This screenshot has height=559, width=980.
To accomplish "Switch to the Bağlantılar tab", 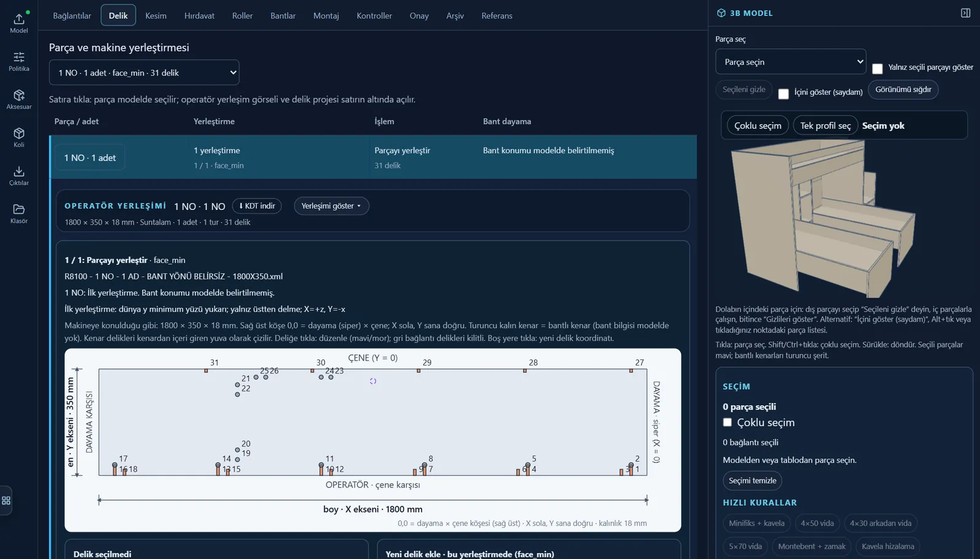I will pyautogui.click(x=72, y=15).
